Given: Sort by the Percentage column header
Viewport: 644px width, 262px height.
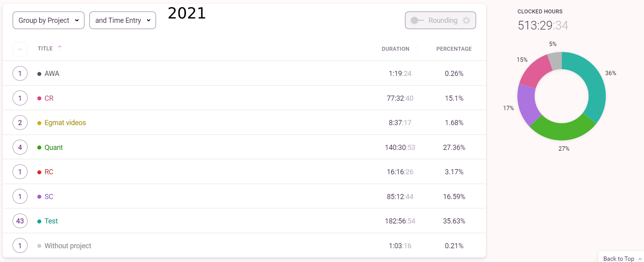Looking at the screenshot, I should [454, 49].
